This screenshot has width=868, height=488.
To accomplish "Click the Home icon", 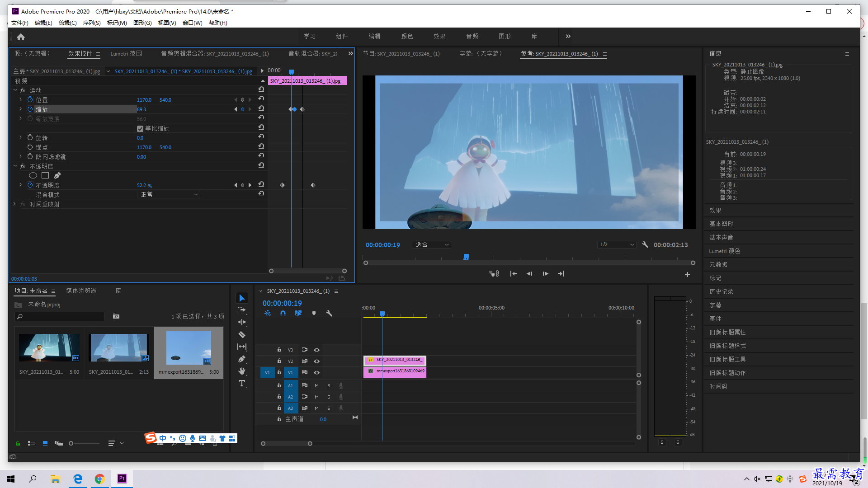I will pyautogui.click(x=21, y=37).
